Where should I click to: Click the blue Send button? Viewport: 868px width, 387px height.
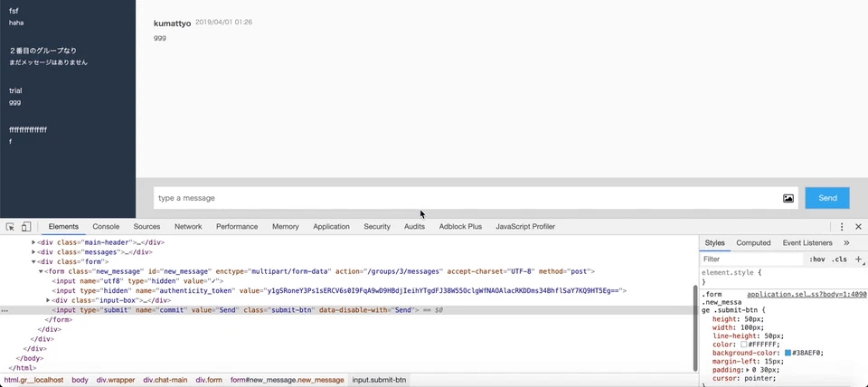(x=827, y=198)
